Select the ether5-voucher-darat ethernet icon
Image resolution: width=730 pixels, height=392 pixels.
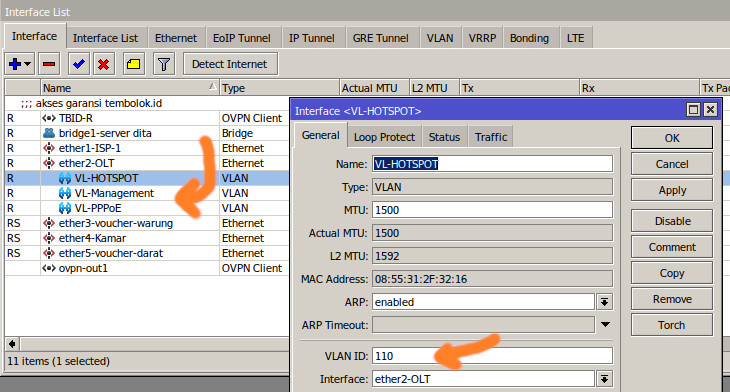pyautogui.click(x=49, y=253)
